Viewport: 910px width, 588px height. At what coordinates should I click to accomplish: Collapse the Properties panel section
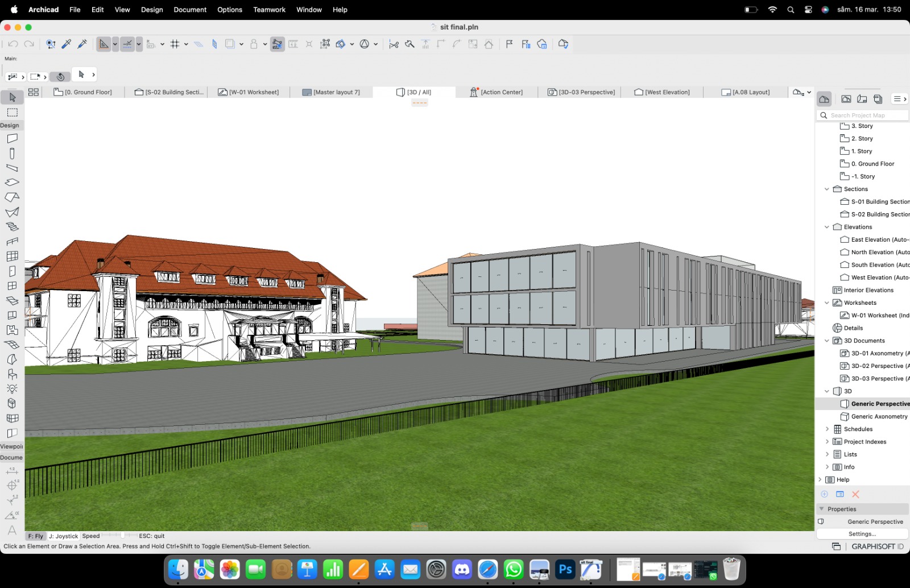click(x=822, y=509)
